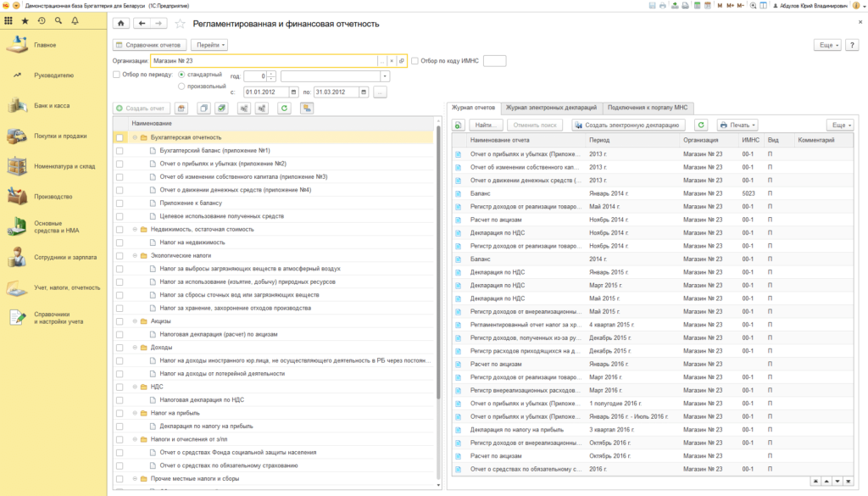Switch to Подключения к порталу МНС tab
868x496 pixels.
point(647,108)
